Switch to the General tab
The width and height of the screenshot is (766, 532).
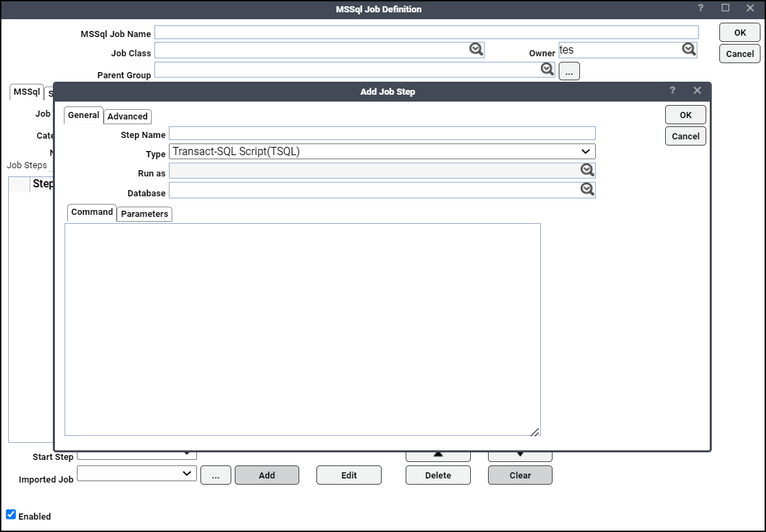coord(84,115)
